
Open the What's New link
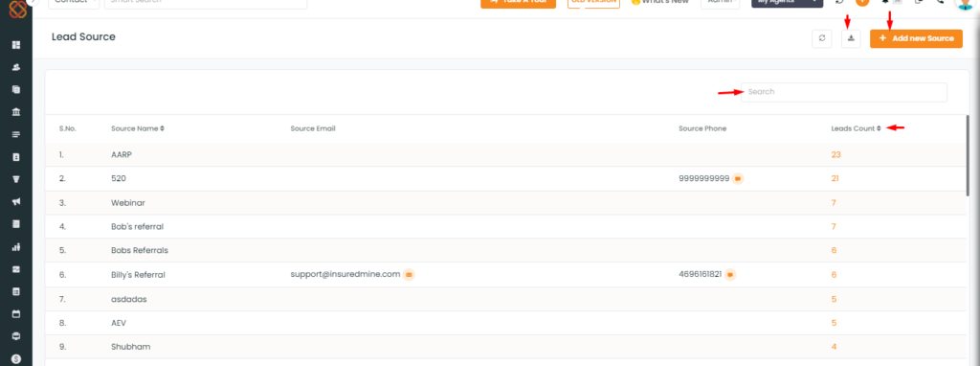tap(660, 3)
